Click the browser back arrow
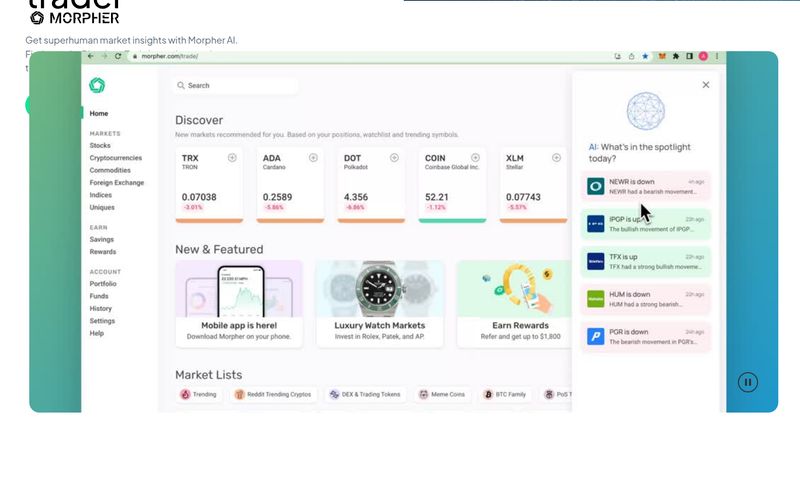This screenshot has height=496, width=800. 91,56
